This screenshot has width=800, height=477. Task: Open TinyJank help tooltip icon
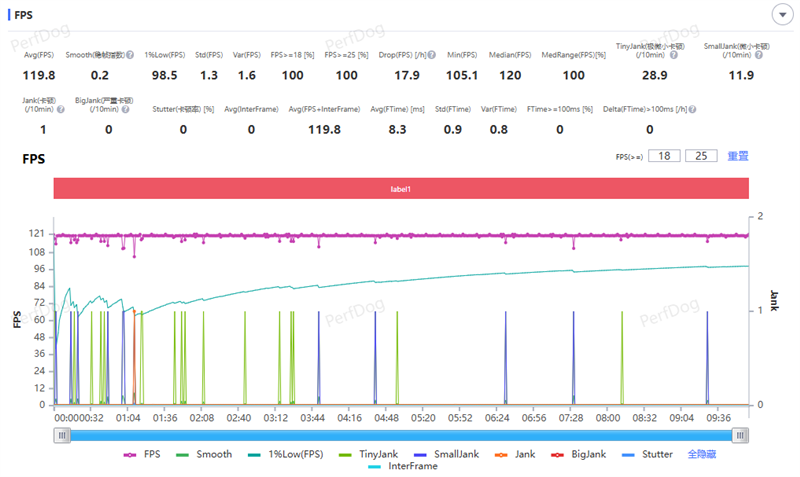(x=675, y=55)
